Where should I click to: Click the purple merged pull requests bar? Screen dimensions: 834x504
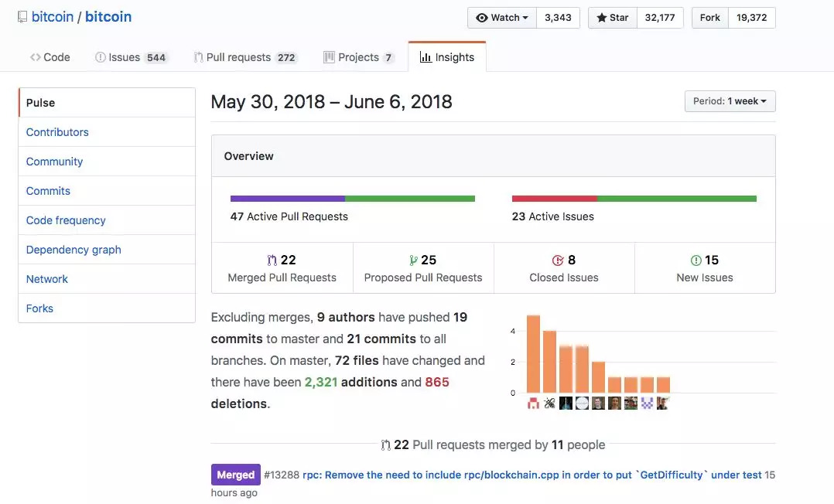point(287,199)
